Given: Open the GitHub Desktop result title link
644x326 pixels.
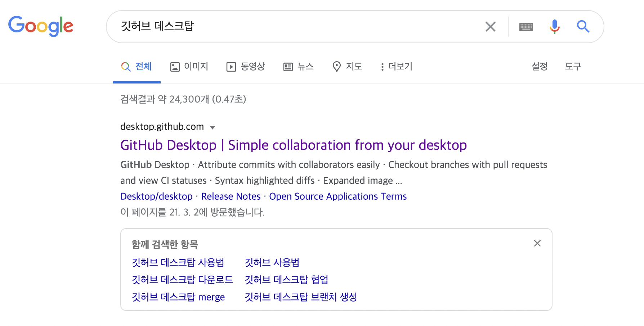Looking at the screenshot, I should (x=294, y=145).
